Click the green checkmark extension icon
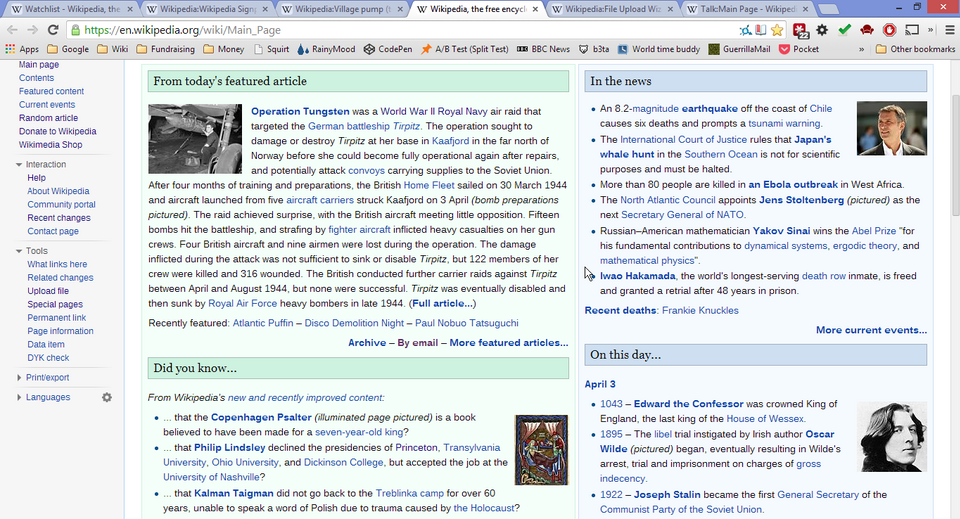Viewport: 960px width, 519px height. (x=844, y=30)
